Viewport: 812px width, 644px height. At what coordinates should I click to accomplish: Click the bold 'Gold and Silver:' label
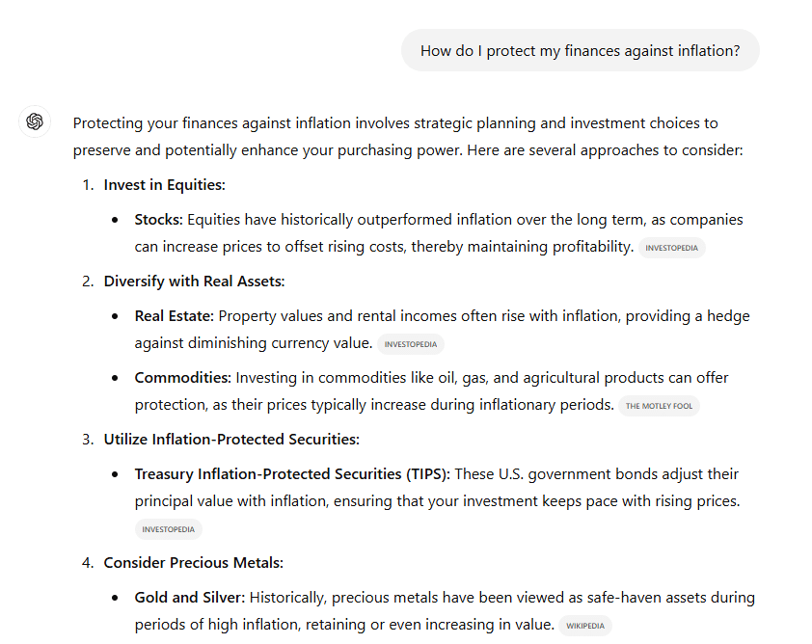click(x=190, y=598)
